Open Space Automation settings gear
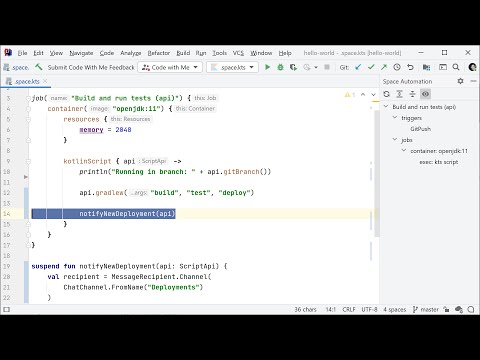The height and width of the screenshot is (360, 480). pyautogui.click(x=460, y=81)
